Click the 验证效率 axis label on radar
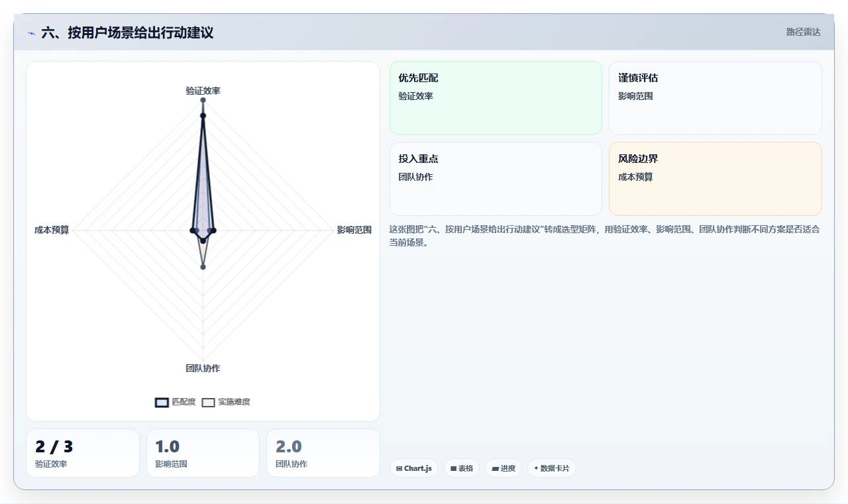848x504 pixels. [x=203, y=91]
